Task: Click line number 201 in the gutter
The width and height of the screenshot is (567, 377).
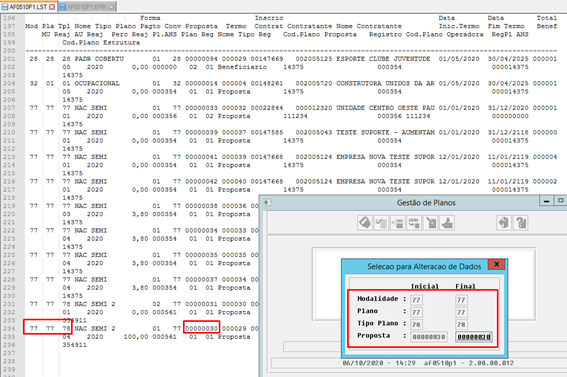Action: coord(9,59)
